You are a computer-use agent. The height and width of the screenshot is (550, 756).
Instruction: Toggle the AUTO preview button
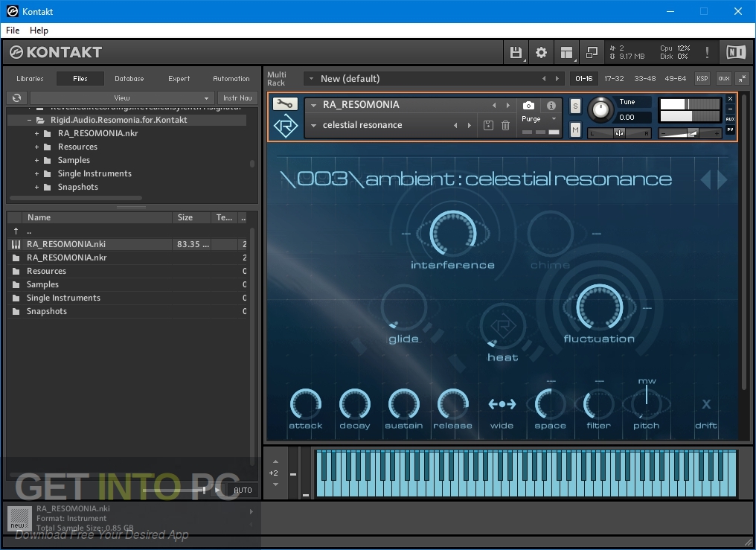click(243, 490)
